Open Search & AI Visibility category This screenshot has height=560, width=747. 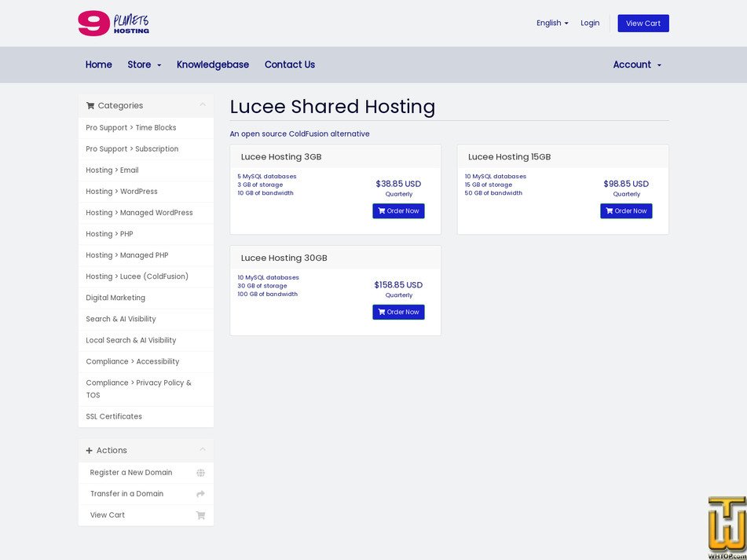tap(146, 319)
